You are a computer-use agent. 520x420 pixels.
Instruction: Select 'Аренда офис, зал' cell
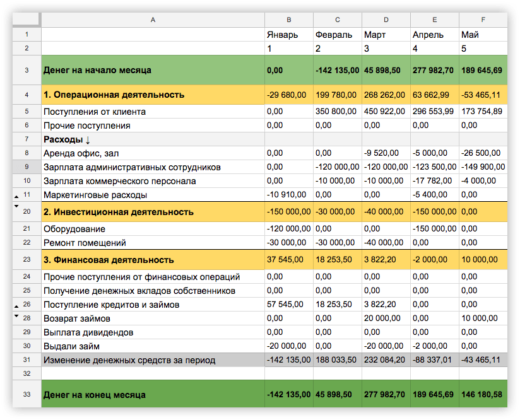pyautogui.click(x=153, y=153)
